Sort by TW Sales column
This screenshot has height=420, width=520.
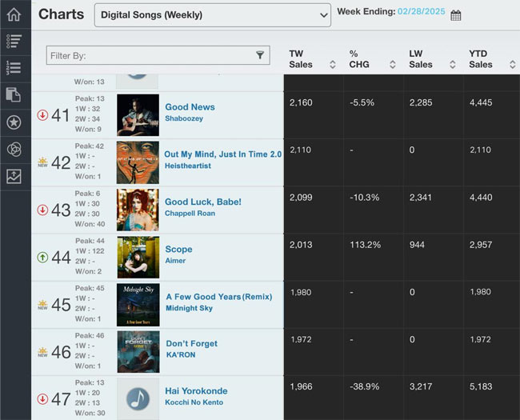click(333, 64)
